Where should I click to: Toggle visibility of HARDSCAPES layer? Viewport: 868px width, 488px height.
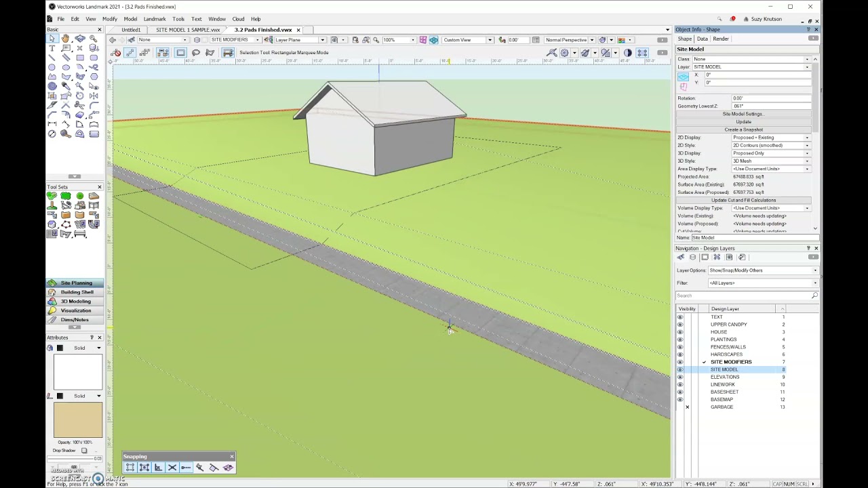(680, 354)
